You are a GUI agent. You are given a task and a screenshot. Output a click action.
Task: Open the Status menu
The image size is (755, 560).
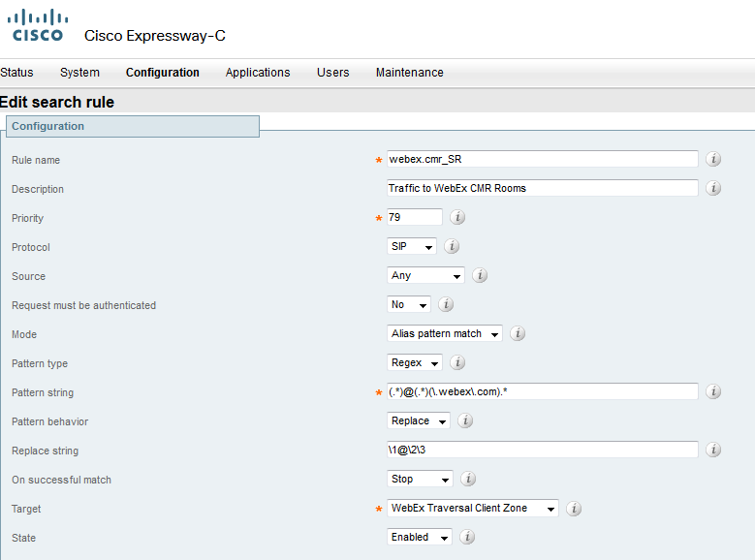point(16,73)
